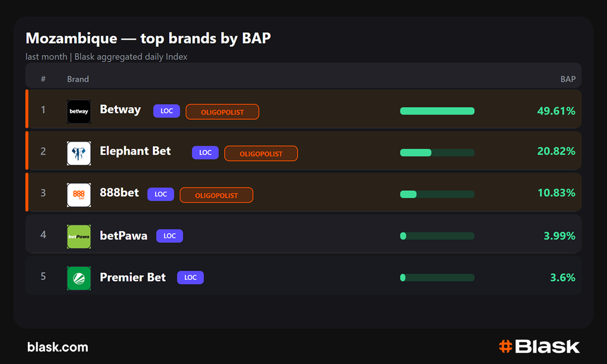Click the Brand column header
607x364 pixels.
point(78,79)
